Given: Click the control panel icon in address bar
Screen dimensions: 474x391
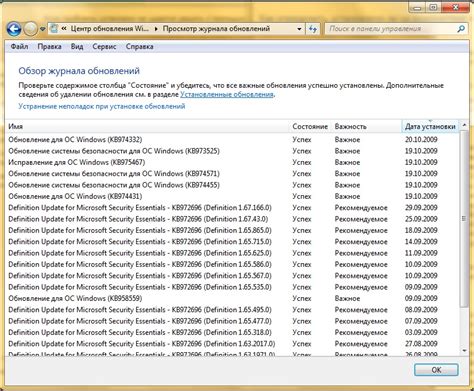Looking at the screenshot, I should click(x=54, y=29).
